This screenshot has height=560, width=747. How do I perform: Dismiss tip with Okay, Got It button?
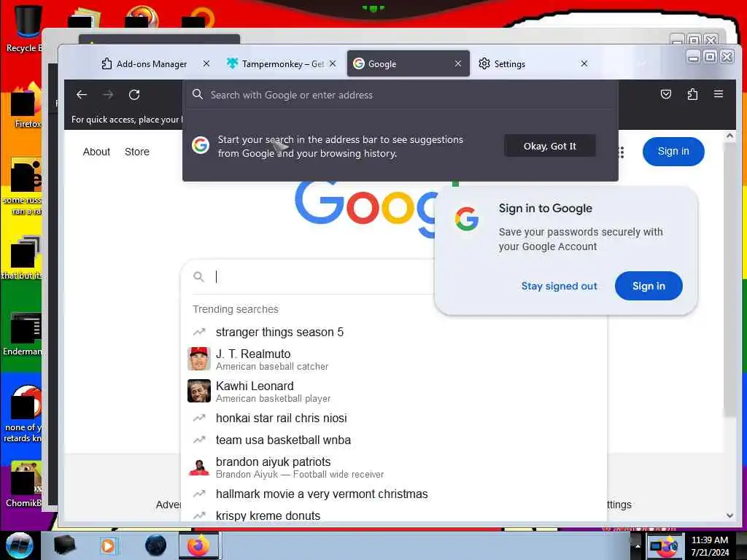coord(550,146)
